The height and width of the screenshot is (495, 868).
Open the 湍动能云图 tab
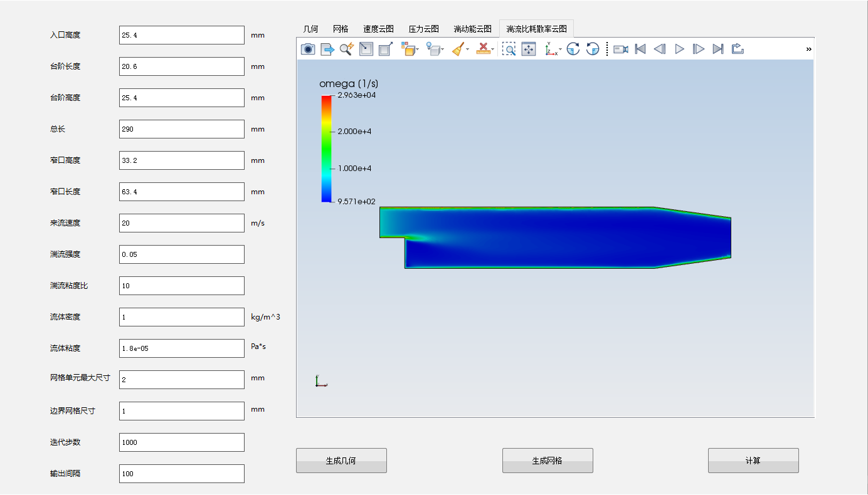472,29
